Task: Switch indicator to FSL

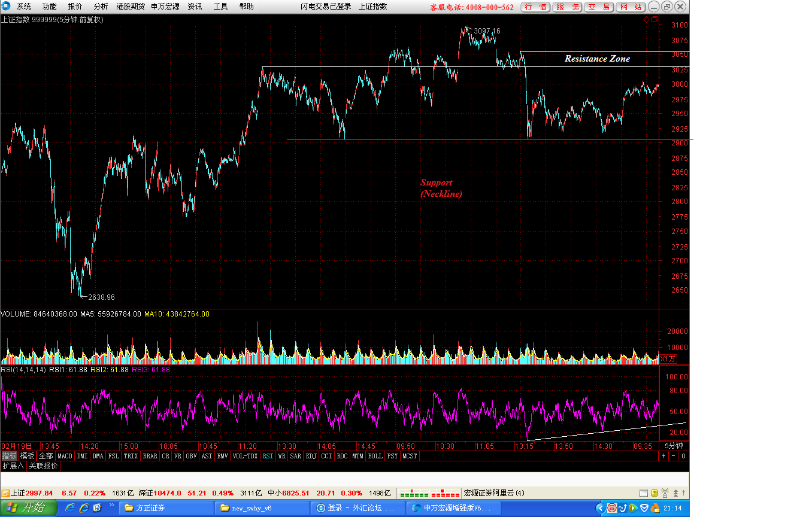Action: 114,456
